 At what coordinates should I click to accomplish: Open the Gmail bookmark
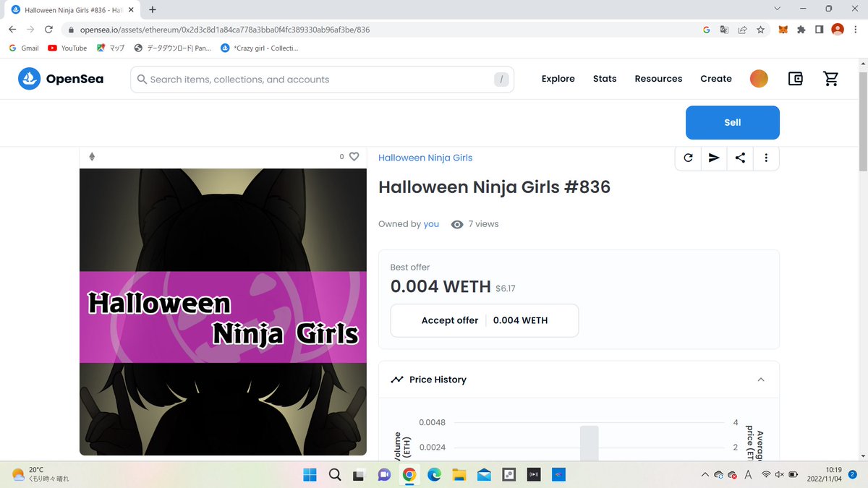point(24,48)
